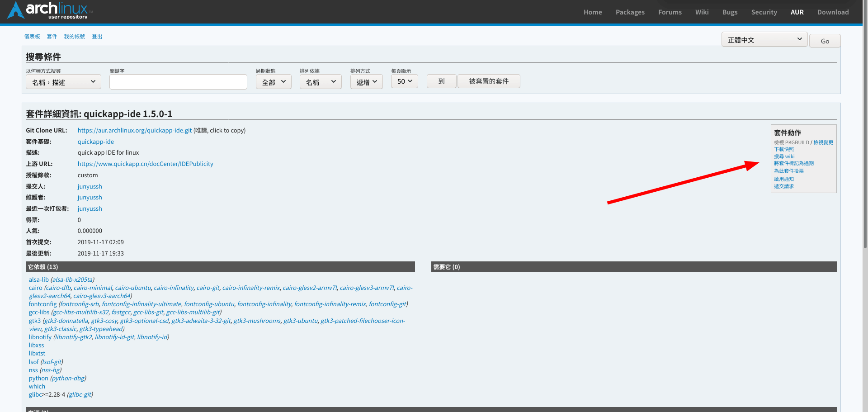
Task: Click 啟用通知 enable notifications link
Action: pos(784,179)
